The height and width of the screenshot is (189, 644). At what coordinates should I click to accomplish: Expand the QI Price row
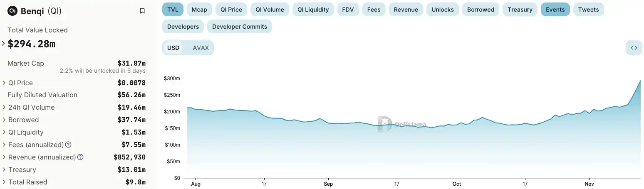point(4,83)
